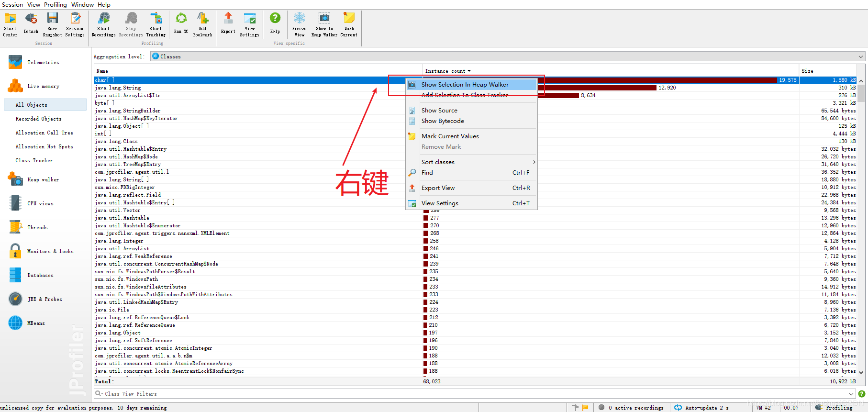The image size is (868, 412).
Task: Select All Objects view
Action: click(x=45, y=105)
